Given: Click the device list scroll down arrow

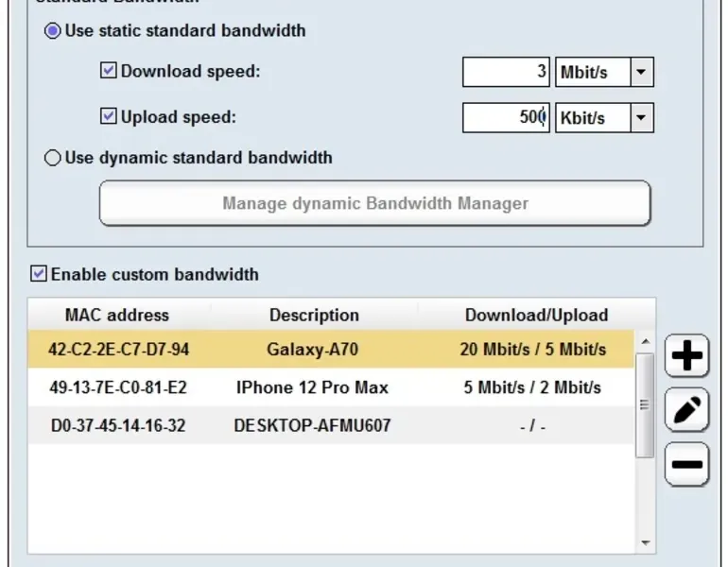Looking at the screenshot, I should (x=646, y=543).
